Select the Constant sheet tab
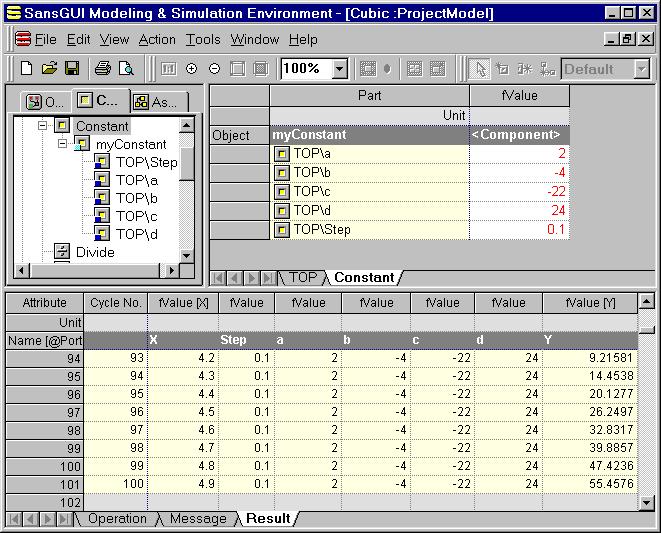The height and width of the screenshot is (533, 661). coord(364,277)
